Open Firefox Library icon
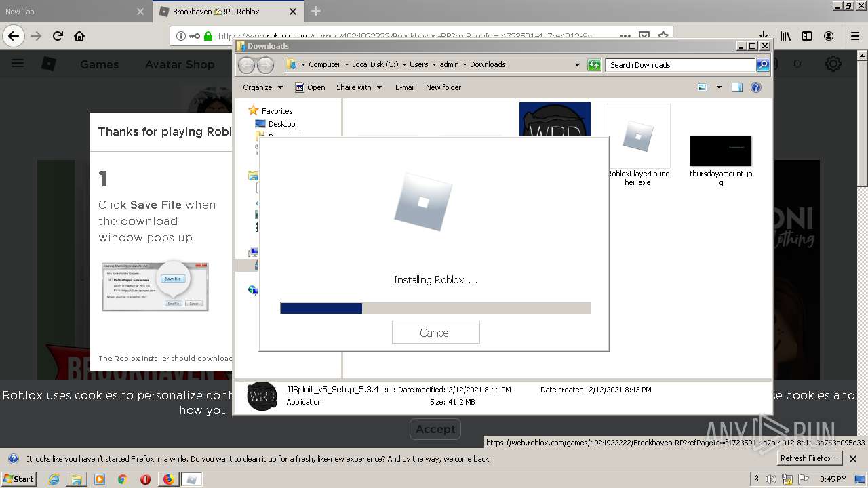The image size is (868, 488). (x=785, y=36)
